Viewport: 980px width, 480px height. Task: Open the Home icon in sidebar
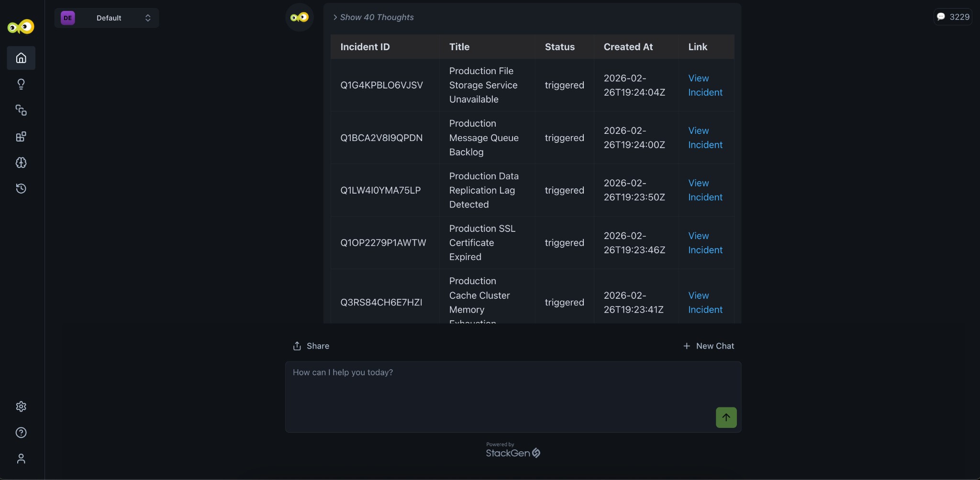coord(21,58)
